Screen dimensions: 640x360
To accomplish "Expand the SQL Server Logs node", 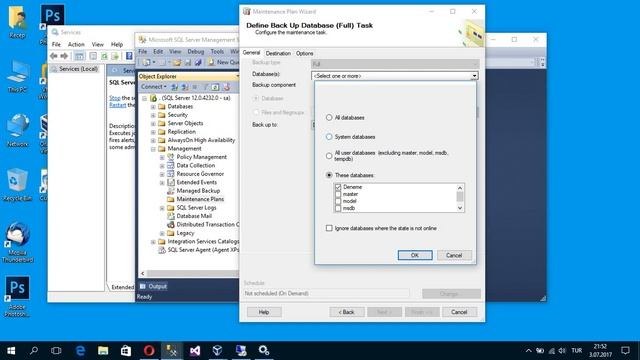I will (x=162, y=208).
